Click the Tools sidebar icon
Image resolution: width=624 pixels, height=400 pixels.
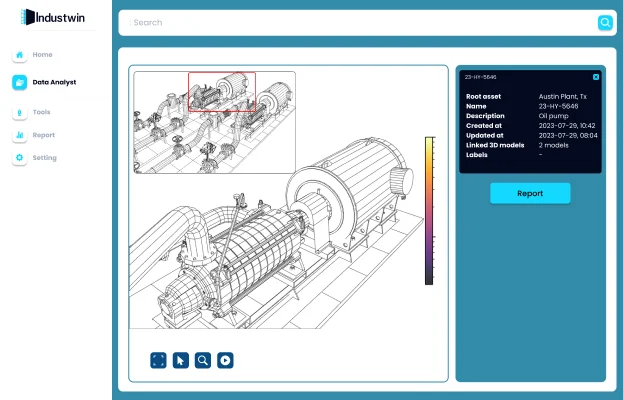tap(19, 113)
